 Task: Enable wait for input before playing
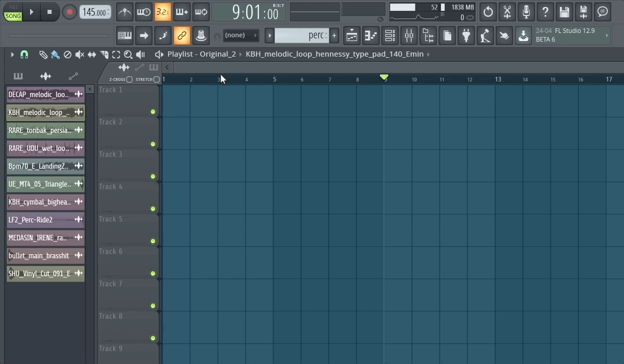(x=144, y=12)
